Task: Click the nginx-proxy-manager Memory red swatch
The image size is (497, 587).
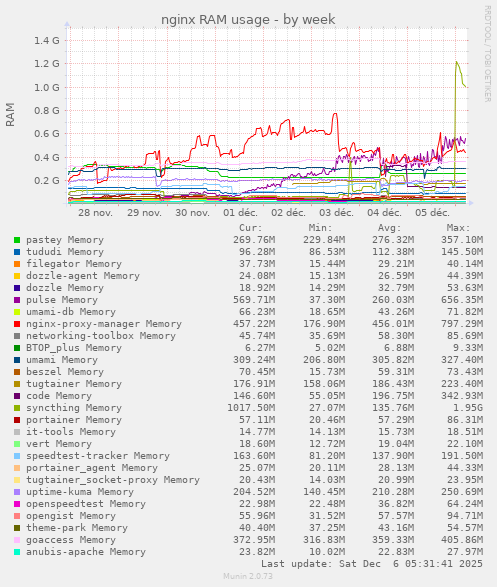Action: (x=17, y=324)
